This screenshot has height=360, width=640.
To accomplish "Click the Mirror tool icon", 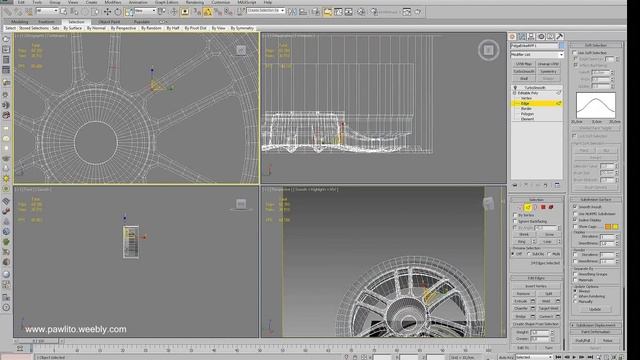I will [x=292, y=12].
